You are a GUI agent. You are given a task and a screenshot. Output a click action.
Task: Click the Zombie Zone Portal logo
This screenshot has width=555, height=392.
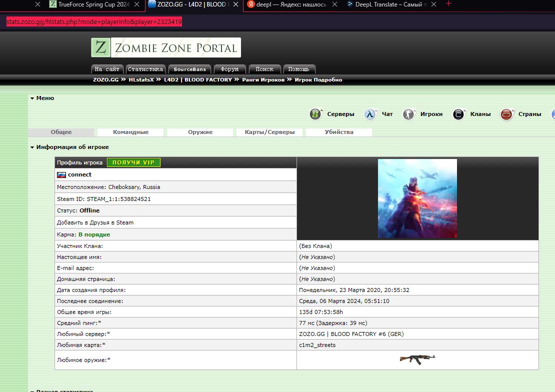click(x=166, y=48)
